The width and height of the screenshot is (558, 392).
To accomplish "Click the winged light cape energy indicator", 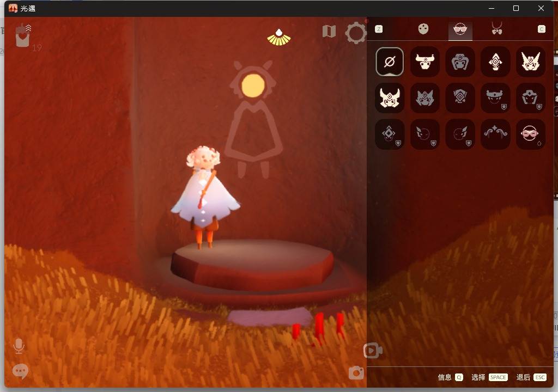I will tap(279, 38).
